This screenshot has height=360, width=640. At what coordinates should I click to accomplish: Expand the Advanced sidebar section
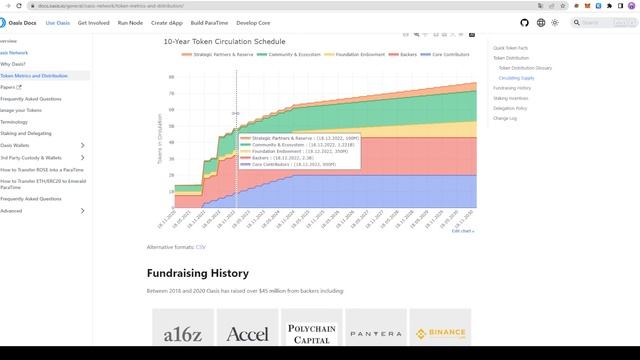pos(83,211)
